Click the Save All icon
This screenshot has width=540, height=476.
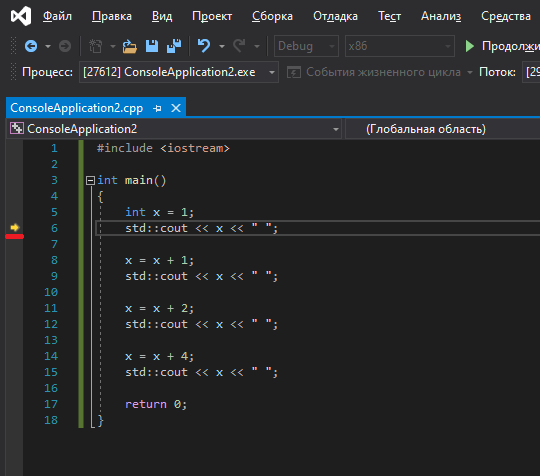pyautogui.click(x=174, y=46)
